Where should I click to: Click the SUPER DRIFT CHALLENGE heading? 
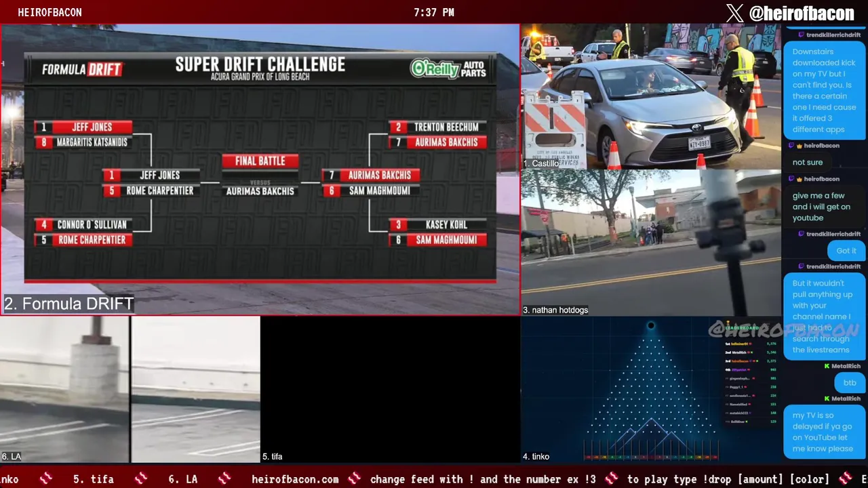click(x=260, y=64)
